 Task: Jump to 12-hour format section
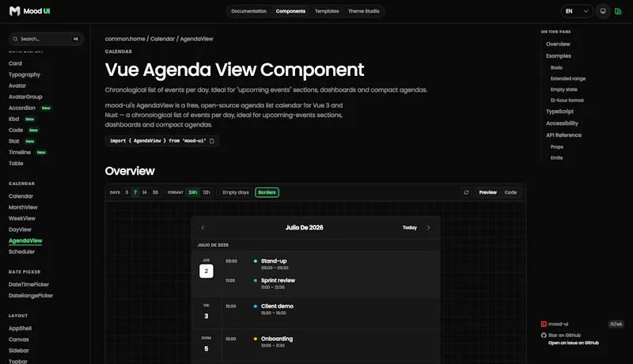pos(567,100)
